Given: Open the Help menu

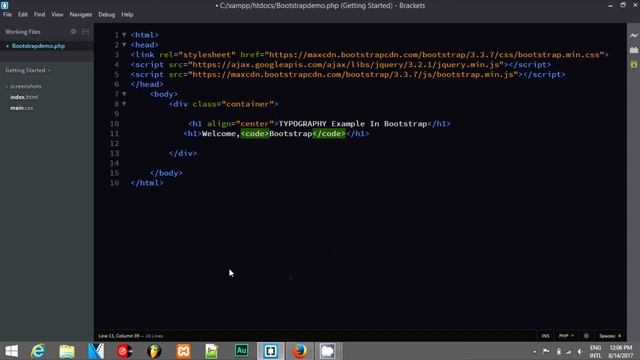Looking at the screenshot, I should [127, 14].
